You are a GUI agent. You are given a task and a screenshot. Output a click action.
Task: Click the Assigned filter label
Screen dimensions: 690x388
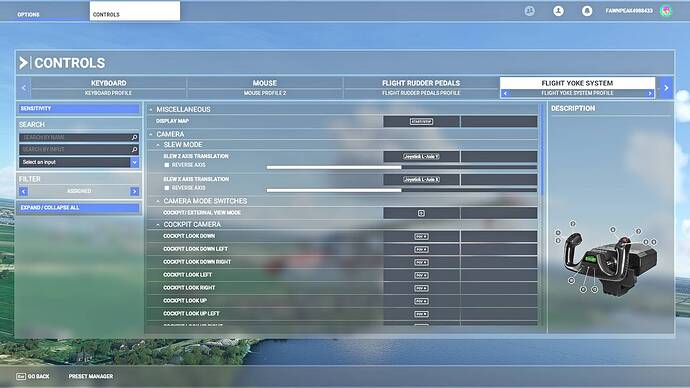tap(79, 191)
